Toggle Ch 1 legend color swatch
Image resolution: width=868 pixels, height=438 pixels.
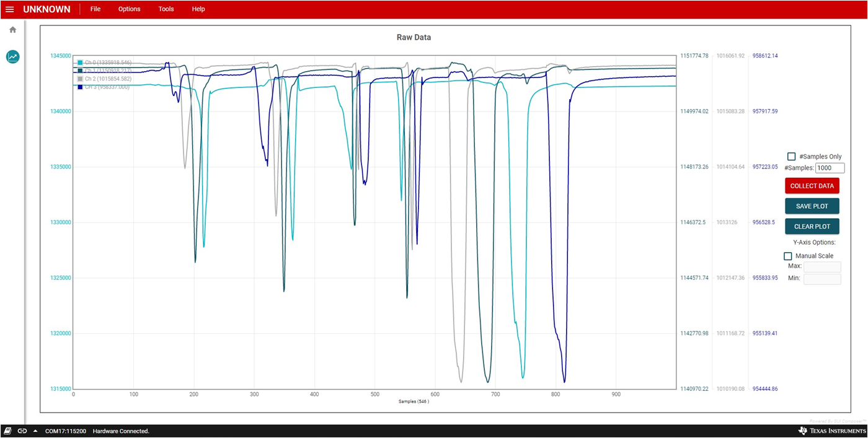point(80,71)
